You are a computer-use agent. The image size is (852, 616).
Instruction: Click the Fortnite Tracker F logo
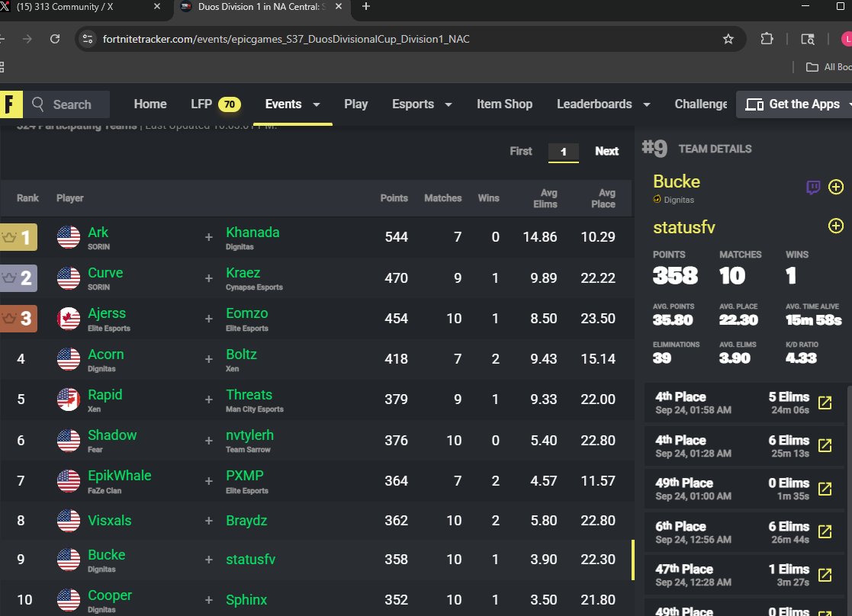coord(11,104)
